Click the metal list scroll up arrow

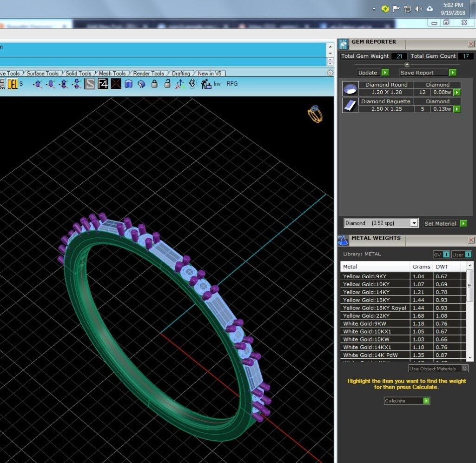(x=469, y=265)
